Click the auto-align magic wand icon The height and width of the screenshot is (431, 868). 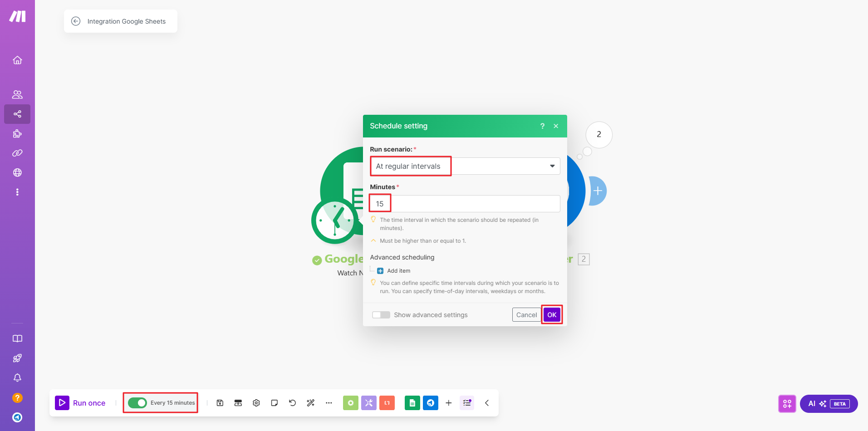point(311,403)
